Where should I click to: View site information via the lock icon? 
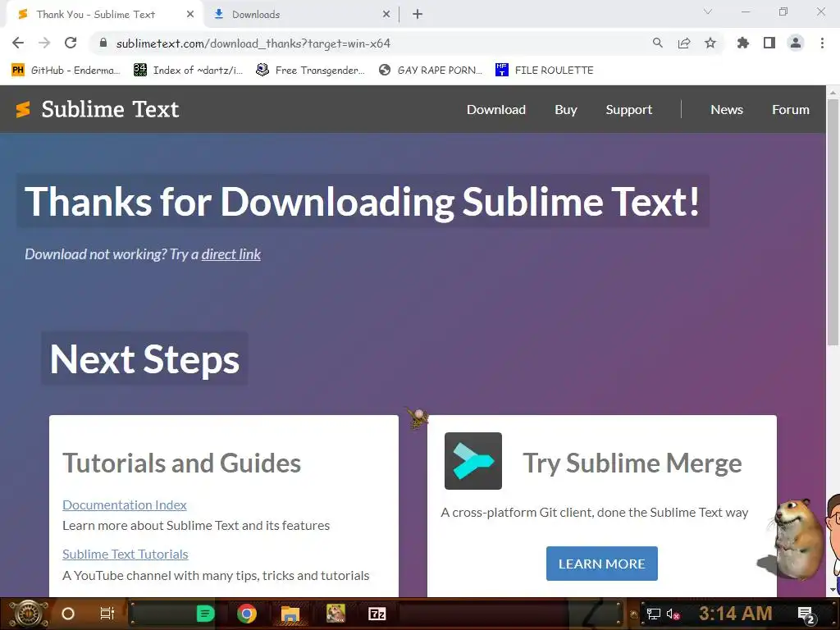(x=103, y=43)
